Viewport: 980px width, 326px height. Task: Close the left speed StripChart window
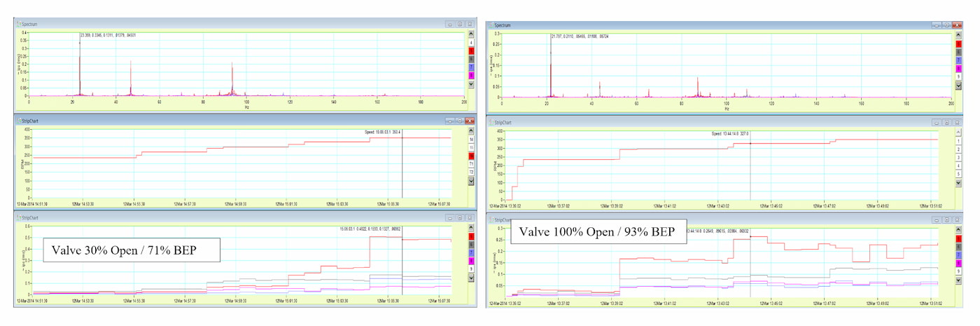pos(469,121)
